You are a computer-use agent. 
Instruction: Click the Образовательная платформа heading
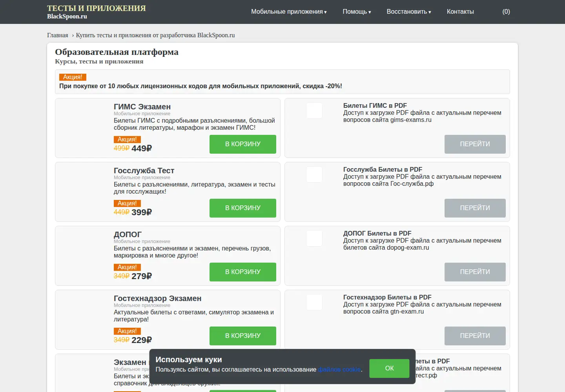point(117,52)
